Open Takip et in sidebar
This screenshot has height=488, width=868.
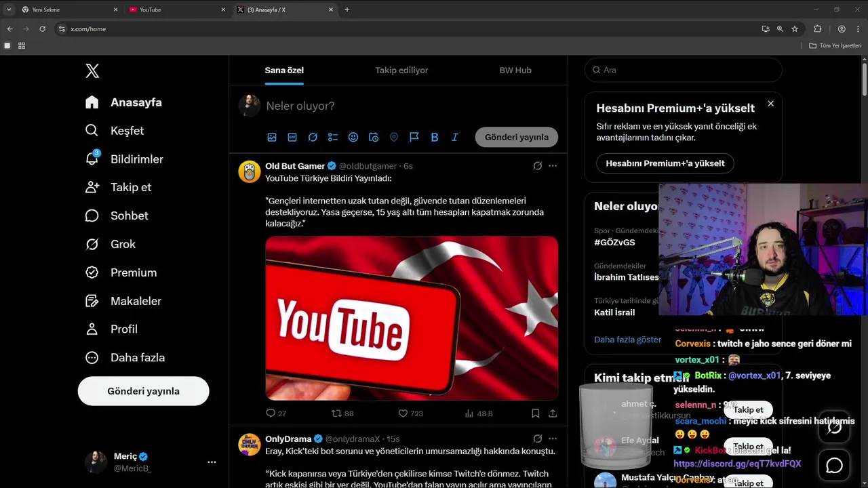coord(118,187)
